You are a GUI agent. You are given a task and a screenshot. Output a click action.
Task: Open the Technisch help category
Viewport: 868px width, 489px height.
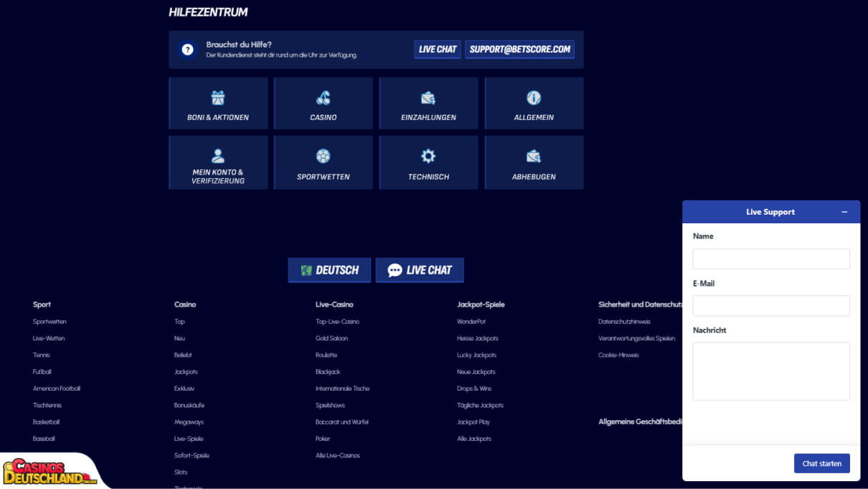(x=428, y=162)
